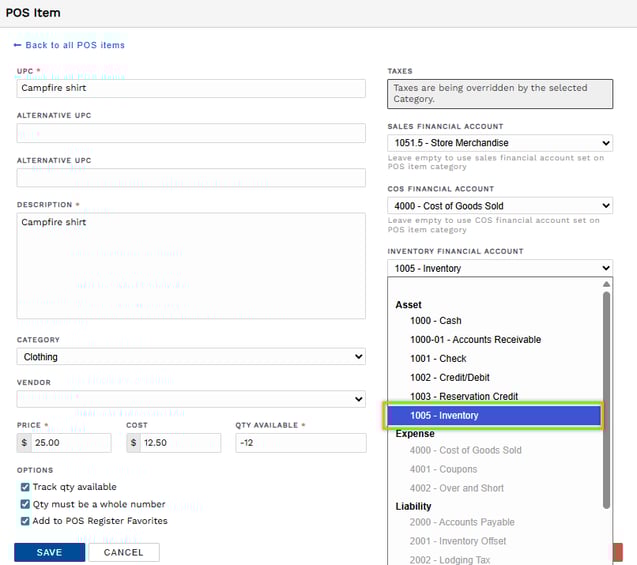Uncheck Qty must be a whole number
The height and width of the screenshot is (565, 637).
pos(25,504)
